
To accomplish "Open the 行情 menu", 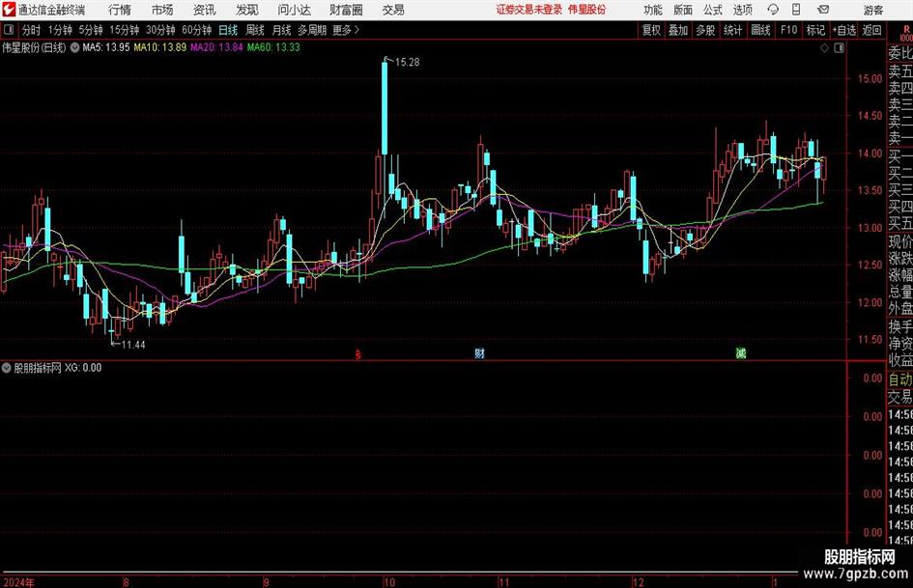I will point(120,10).
